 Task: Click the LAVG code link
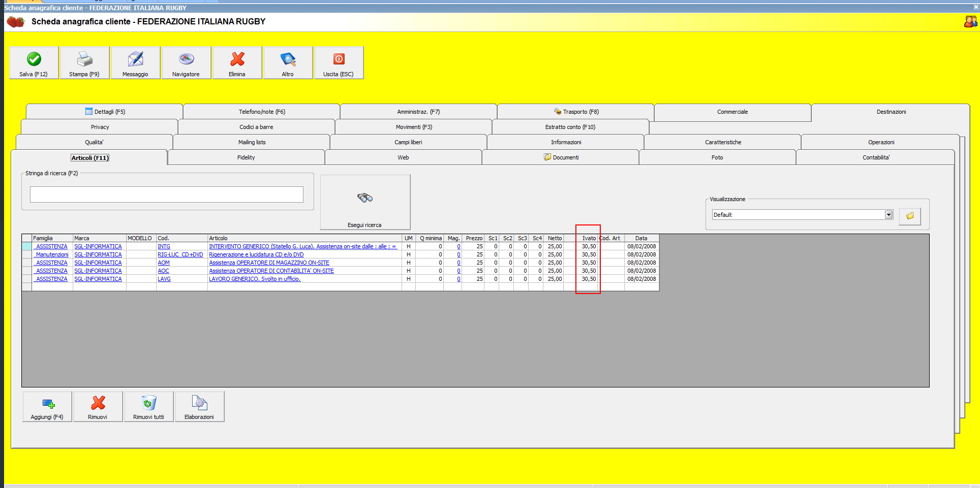point(164,279)
